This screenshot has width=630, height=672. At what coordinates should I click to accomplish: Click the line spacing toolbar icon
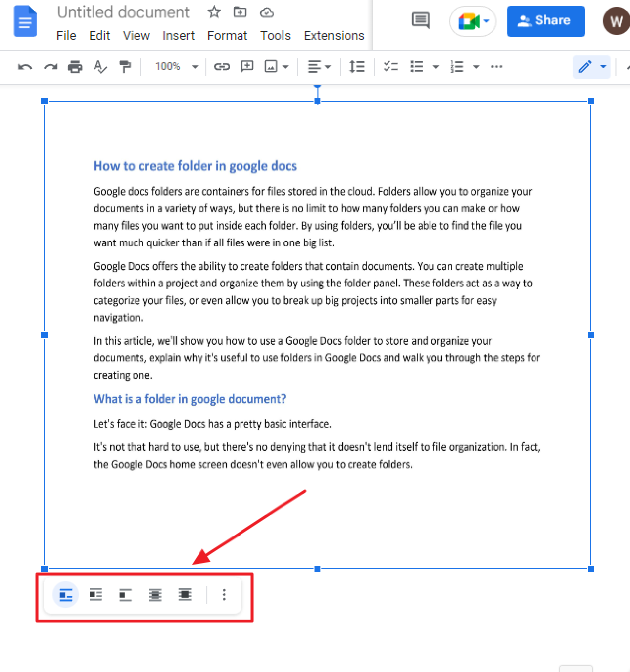click(355, 66)
